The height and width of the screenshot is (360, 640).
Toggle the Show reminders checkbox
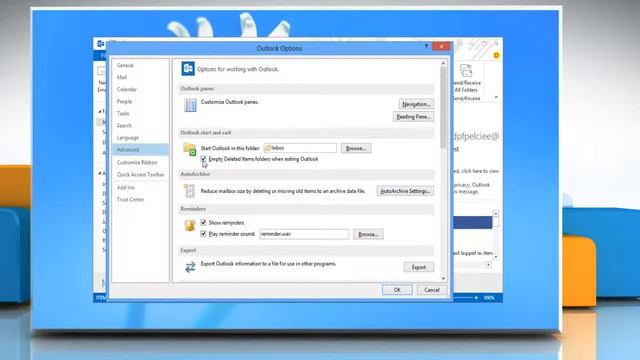203,222
